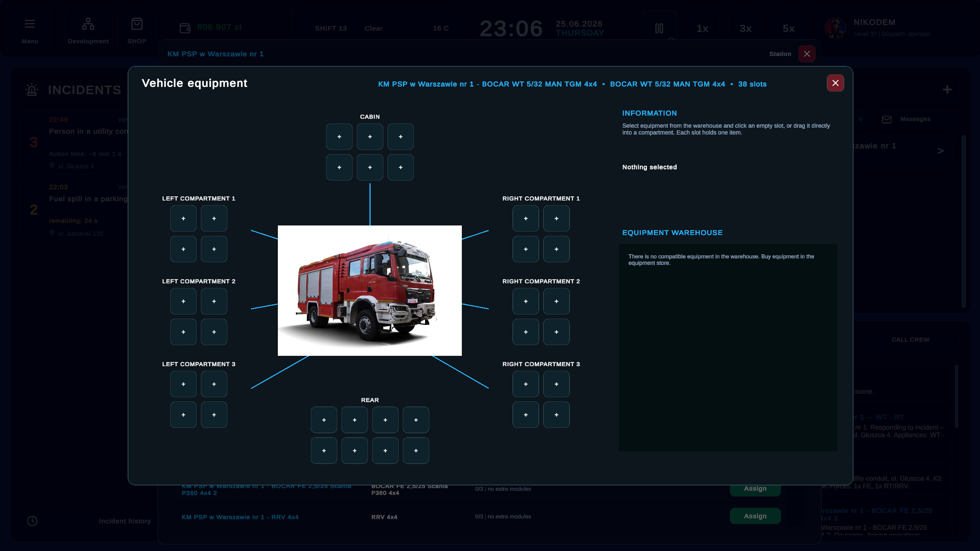The width and height of the screenshot is (980, 551).
Task: Click the money balance 806 907 zł
Action: (219, 27)
